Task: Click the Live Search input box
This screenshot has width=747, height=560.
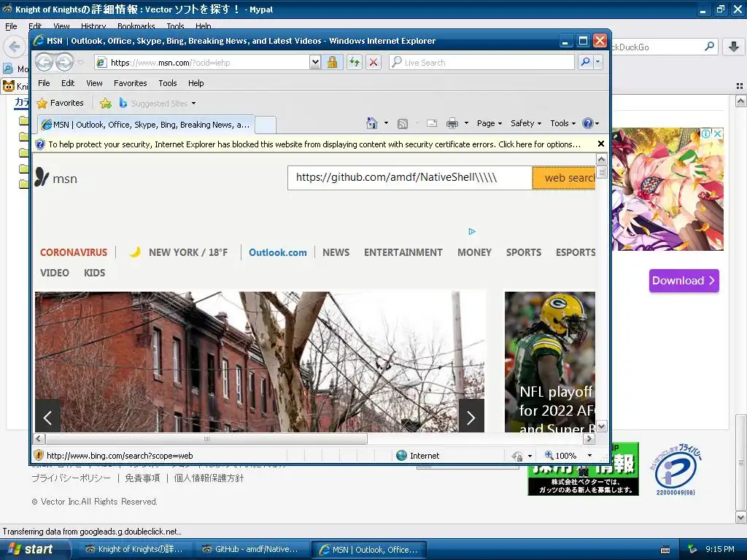Action: click(x=481, y=63)
